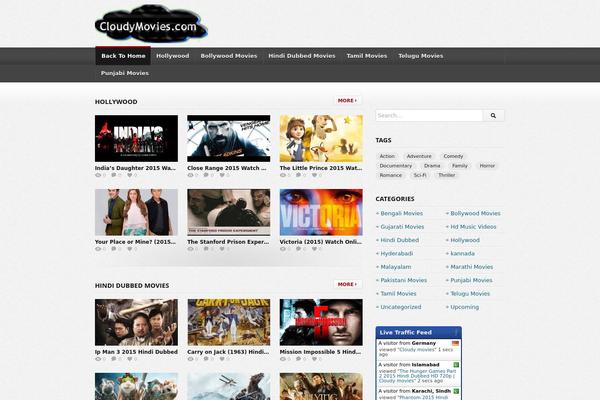The height and width of the screenshot is (400, 600).
Task: Click inside the Search text field
Action: 428,116
